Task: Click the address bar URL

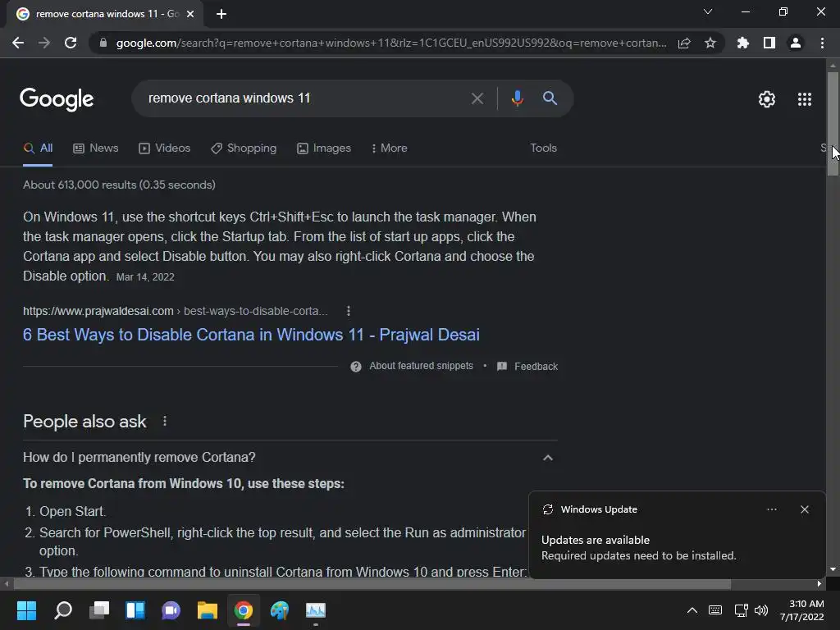Action: (391, 43)
